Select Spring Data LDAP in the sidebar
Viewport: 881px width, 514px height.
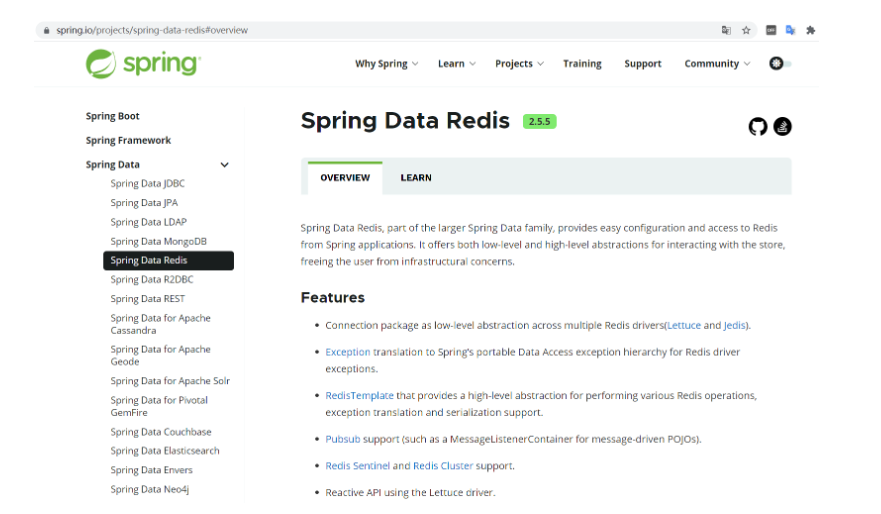click(148, 222)
